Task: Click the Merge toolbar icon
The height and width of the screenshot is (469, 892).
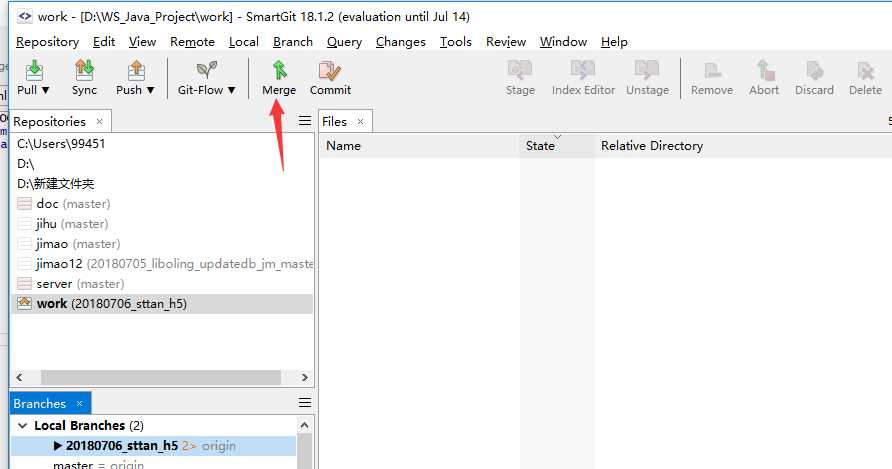Action: 279,71
